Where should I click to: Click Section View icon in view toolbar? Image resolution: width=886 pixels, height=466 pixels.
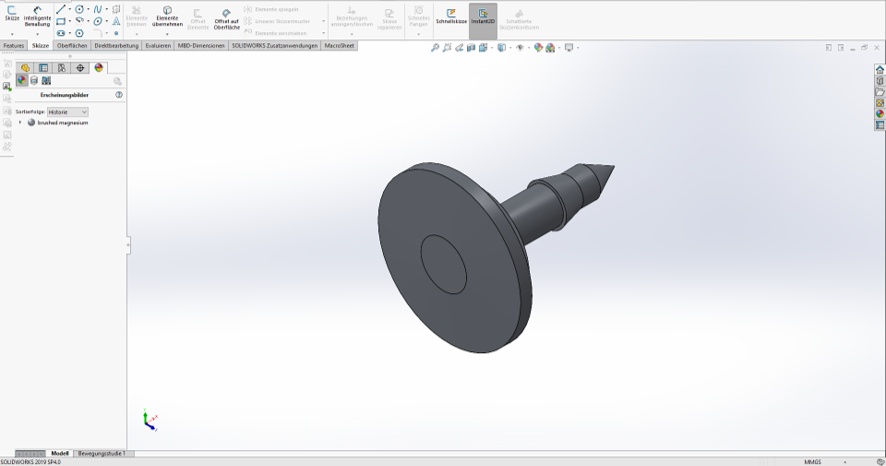(x=471, y=48)
